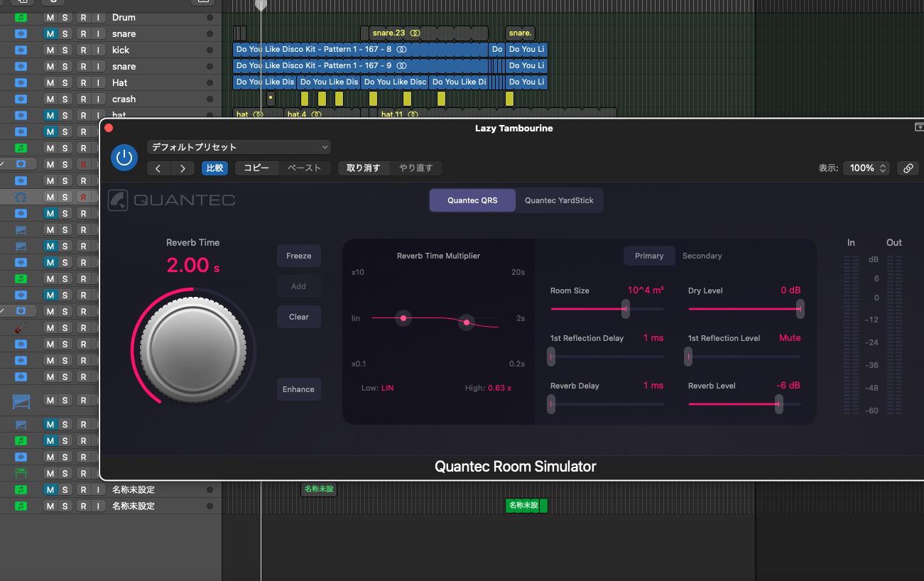Select the green keyboard track icon
The image size is (924, 581).
pyautogui.click(x=21, y=473)
